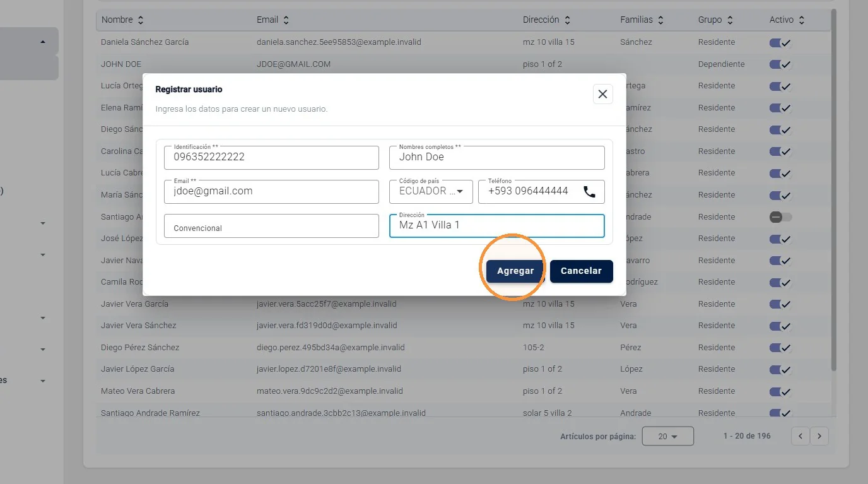Click the "1 - 20 de 196" page counter
This screenshot has width=868, height=484.
click(x=747, y=436)
